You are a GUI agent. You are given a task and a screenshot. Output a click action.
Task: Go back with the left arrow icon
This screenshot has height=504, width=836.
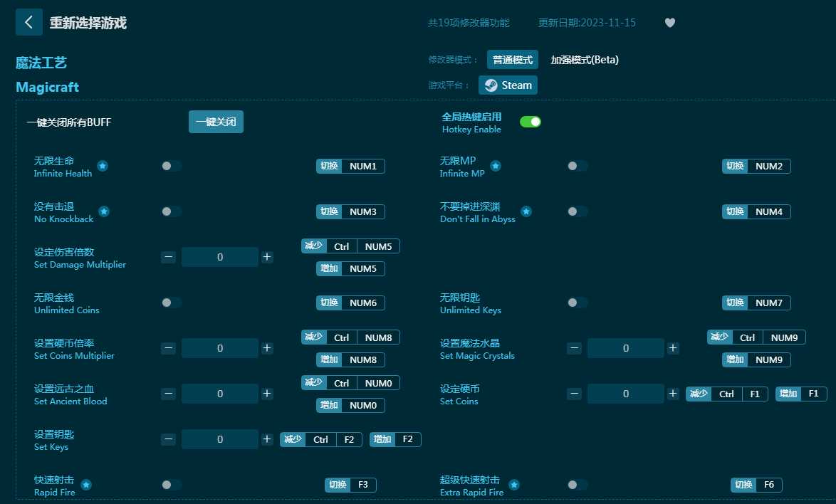(28, 22)
